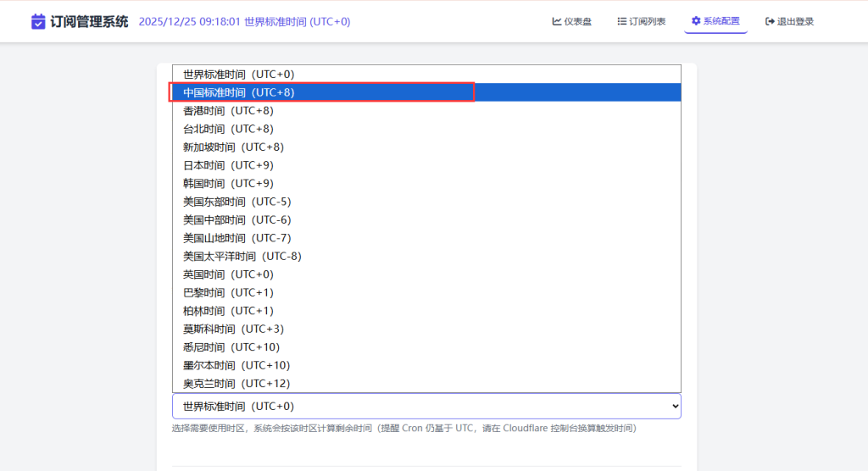Select 香港时间 (UTC+8) option
The image size is (868, 471).
point(228,111)
